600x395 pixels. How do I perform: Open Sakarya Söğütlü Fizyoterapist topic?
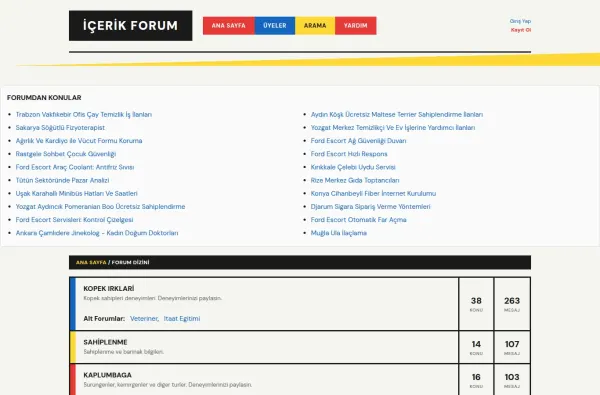click(60, 127)
